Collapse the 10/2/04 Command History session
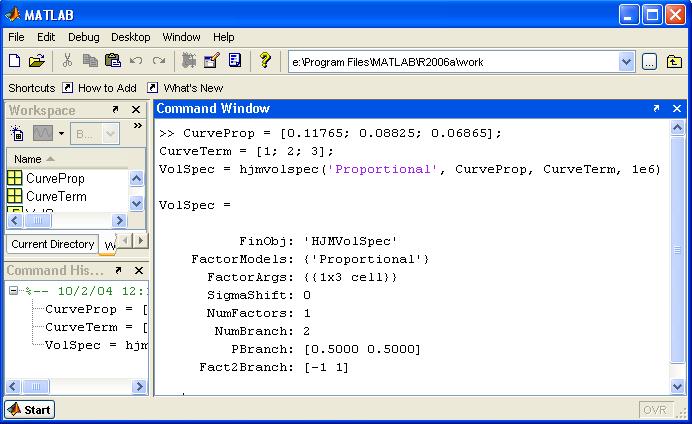The width and height of the screenshot is (692, 424). [x=13, y=290]
